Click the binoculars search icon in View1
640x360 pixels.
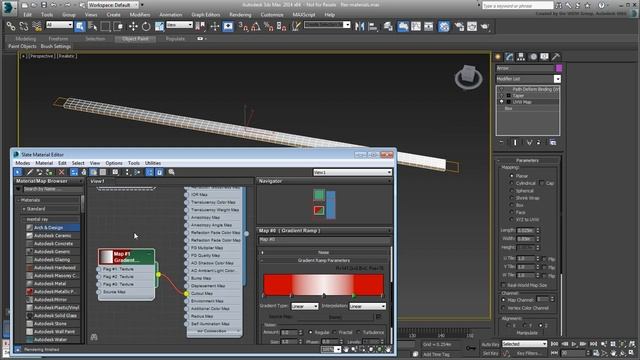coord(94,337)
